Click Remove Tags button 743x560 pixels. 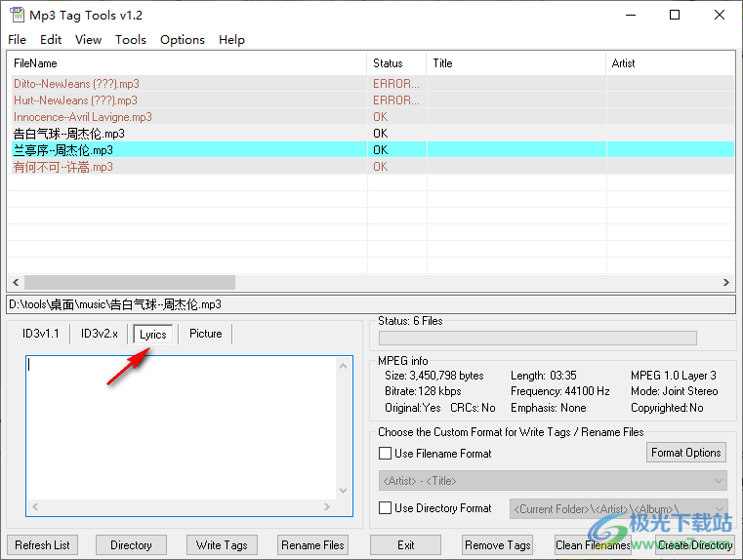(x=498, y=545)
